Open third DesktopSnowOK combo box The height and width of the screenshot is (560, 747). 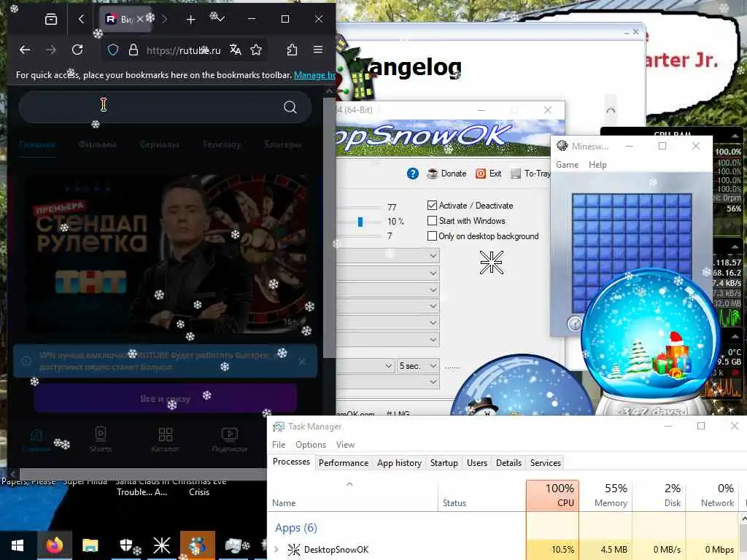point(388,289)
